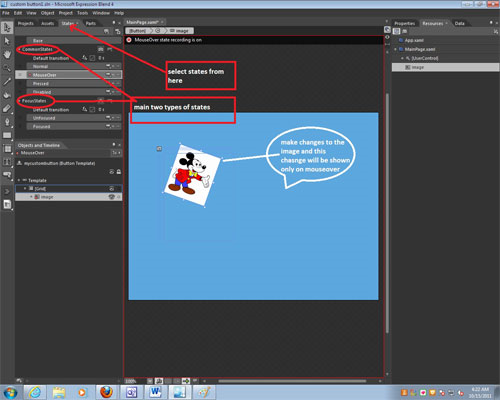Select the Pen tool
Viewport: 500px width, 400px height.
point(7,122)
